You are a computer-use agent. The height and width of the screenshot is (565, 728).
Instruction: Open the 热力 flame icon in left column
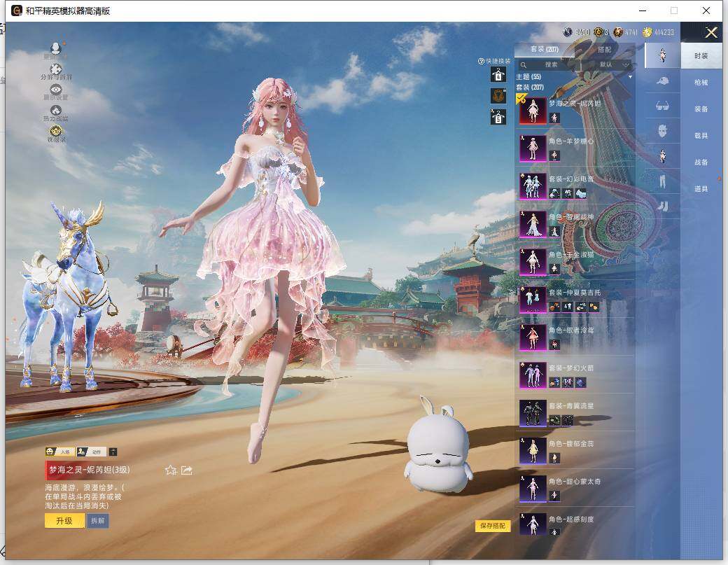pyautogui.click(x=56, y=110)
